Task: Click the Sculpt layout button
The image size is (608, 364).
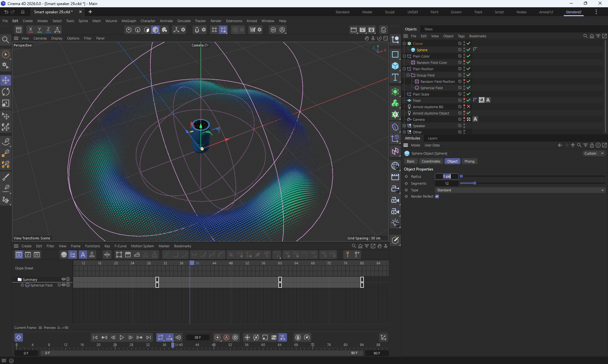Action: pyautogui.click(x=389, y=12)
